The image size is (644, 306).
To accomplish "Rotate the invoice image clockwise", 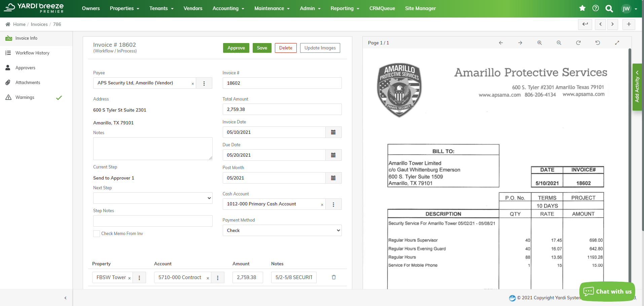I will point(578,43).
